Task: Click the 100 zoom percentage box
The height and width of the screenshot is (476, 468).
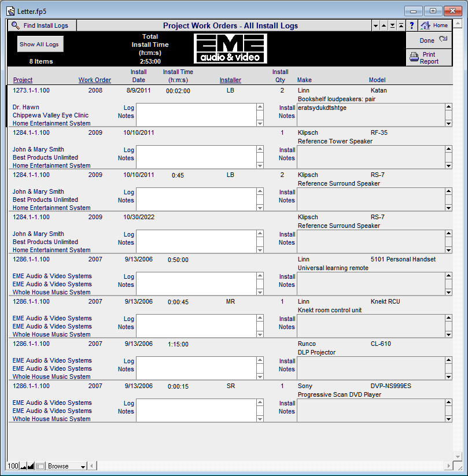Action: point(13,466)
